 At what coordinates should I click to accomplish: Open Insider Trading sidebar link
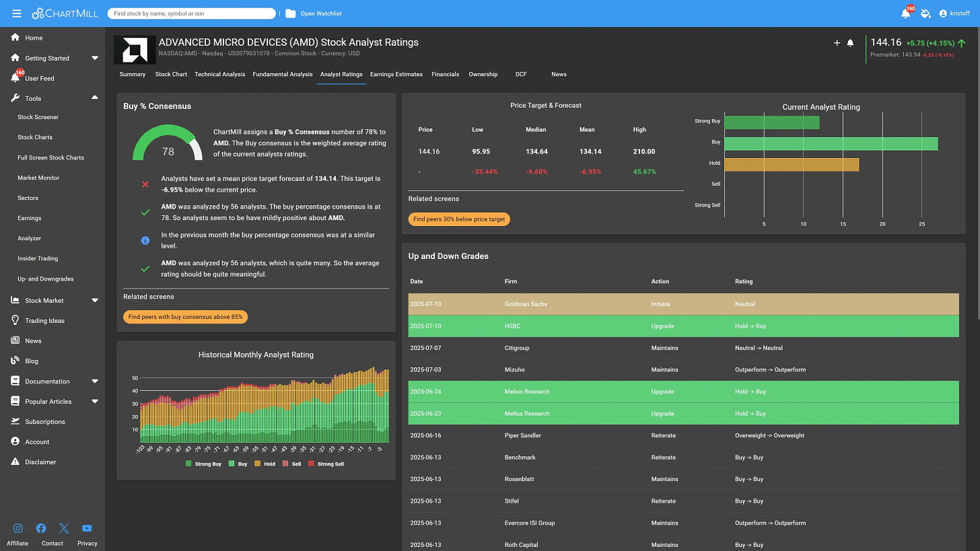click(38, 258)
